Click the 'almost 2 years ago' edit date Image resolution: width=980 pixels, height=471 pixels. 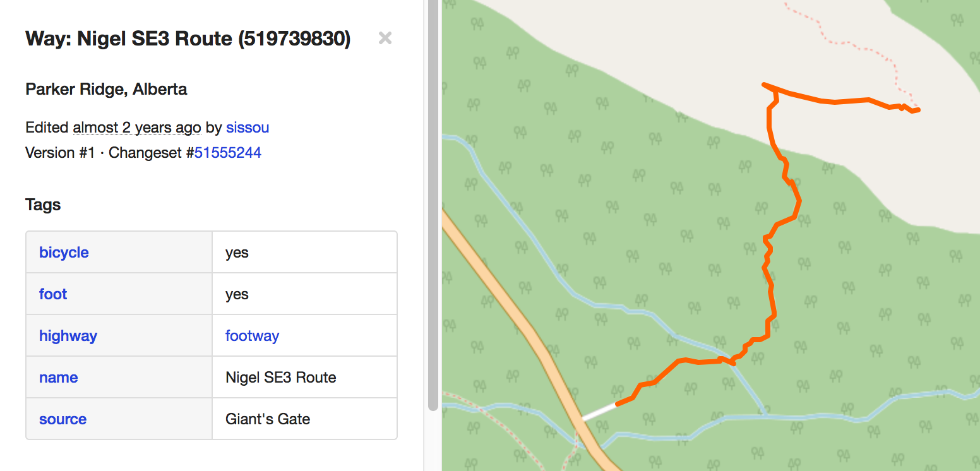(136, 127)
